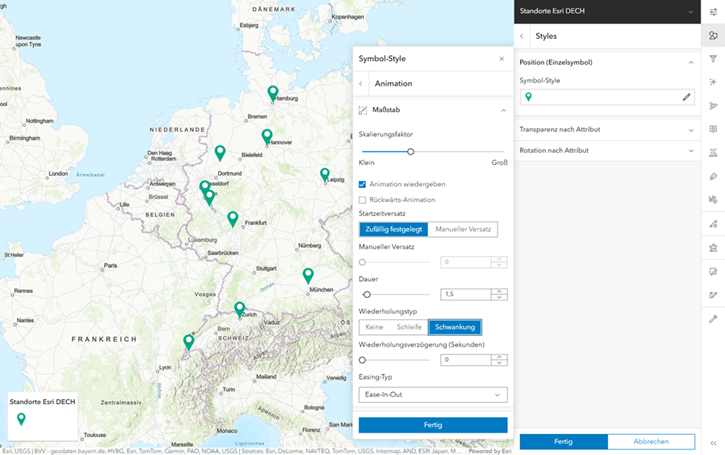Screen dimensions: 725x455
Task: Click the Wiederholungsverzögerung value input field
Action: coord(466,360)
